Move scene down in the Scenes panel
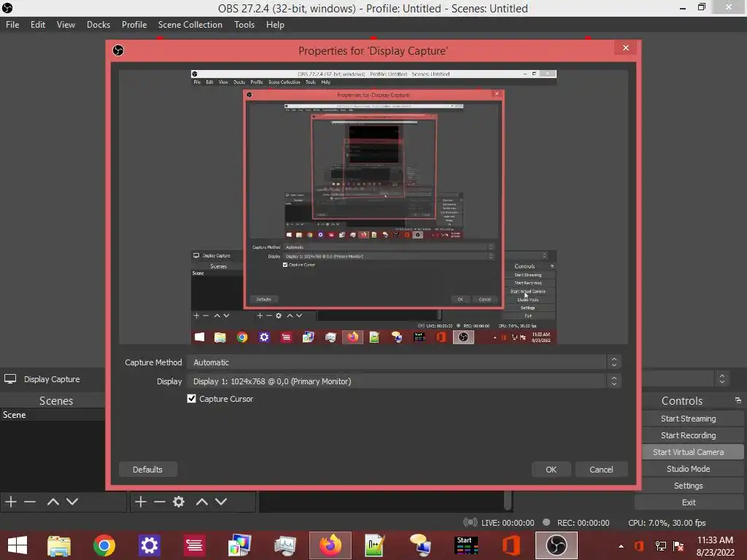This screenshot has width=747, height=560. tap(72, 502)
